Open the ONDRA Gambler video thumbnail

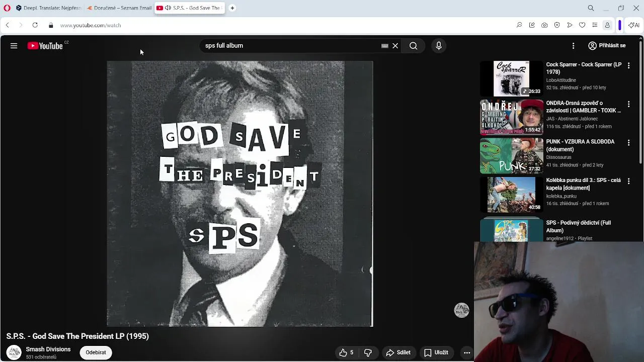point(511,117)
